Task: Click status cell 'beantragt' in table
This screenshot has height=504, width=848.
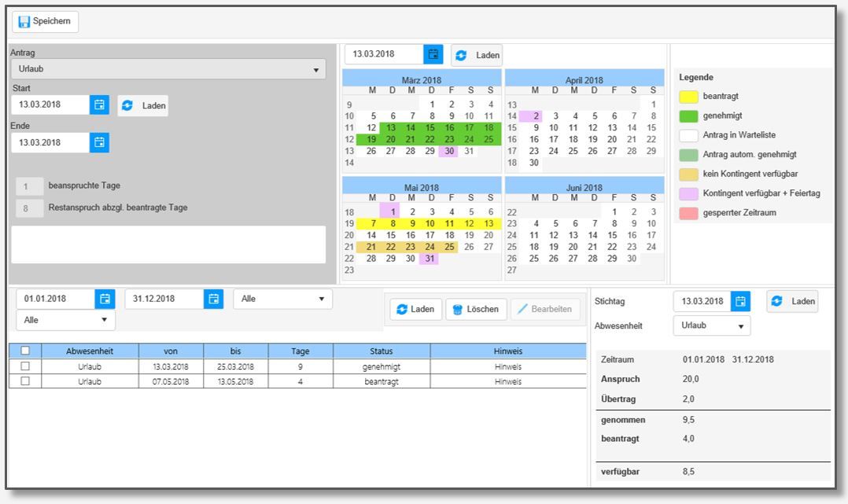Action: pos(382,381)
